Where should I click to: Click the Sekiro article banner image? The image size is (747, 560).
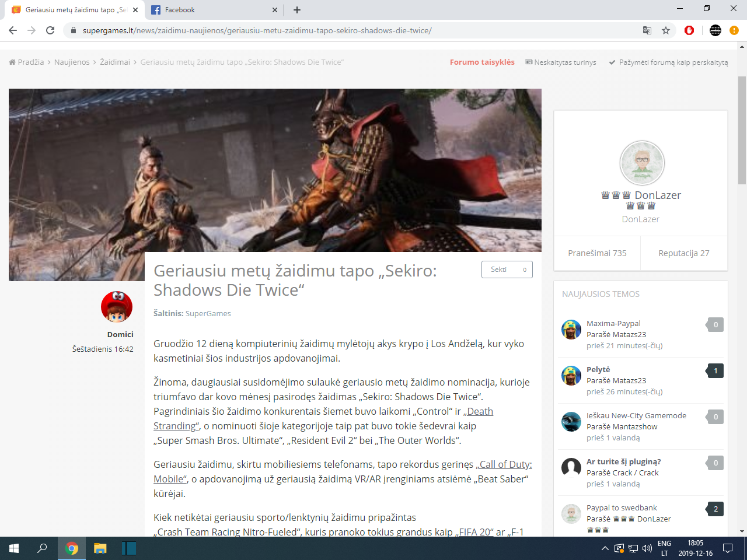275,170
